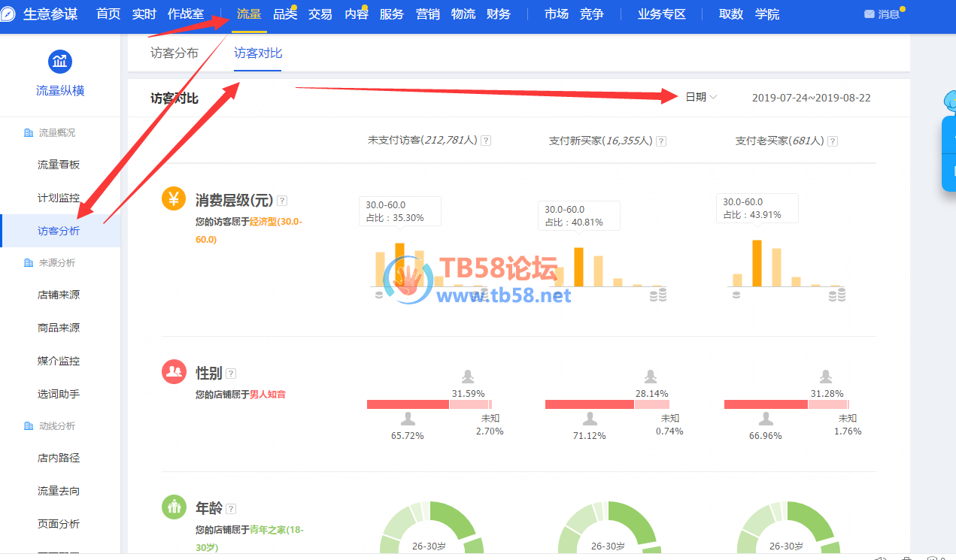Click help icon beside 性别 heading
Image resolution: width=956 pixels, height=560 pixels.
pyautogui.click(x=231, y=374)
